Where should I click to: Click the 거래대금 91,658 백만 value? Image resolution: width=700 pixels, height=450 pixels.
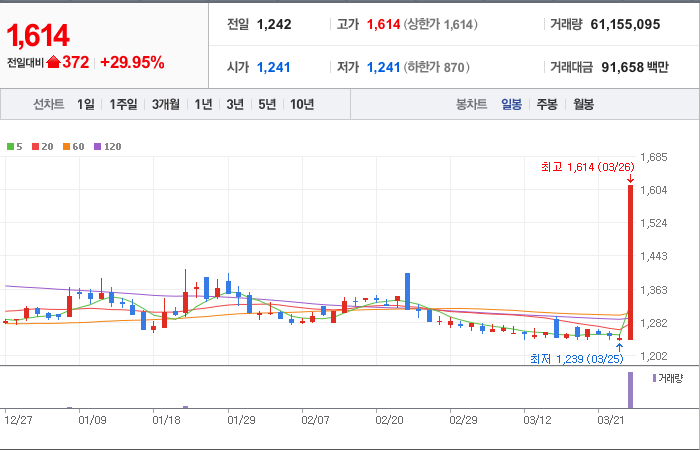click(x=635, y=67)
